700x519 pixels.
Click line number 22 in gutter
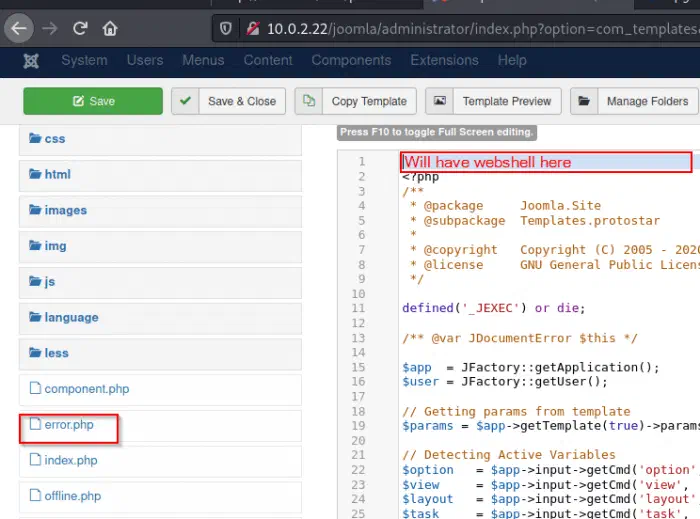point(358,470)
